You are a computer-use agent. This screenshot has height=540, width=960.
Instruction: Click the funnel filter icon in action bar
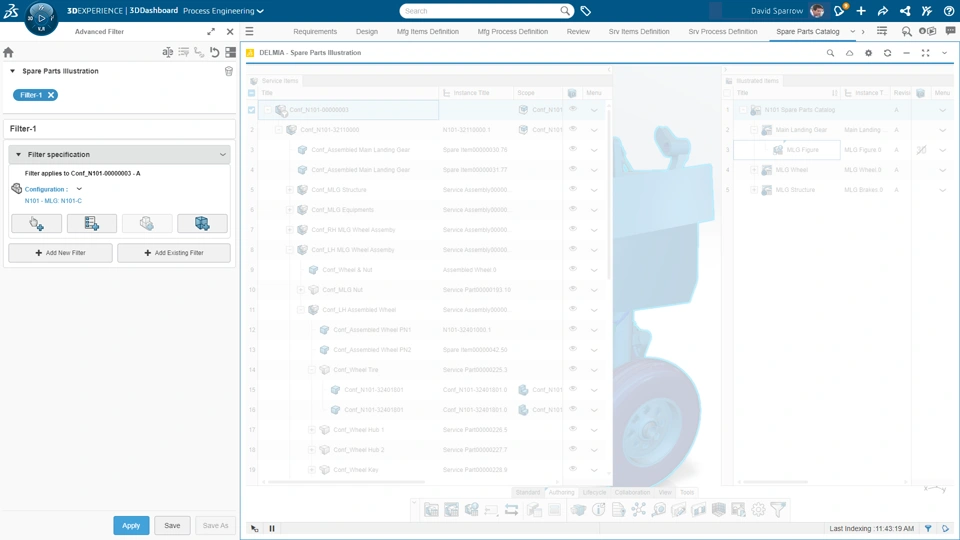[778, 509]
